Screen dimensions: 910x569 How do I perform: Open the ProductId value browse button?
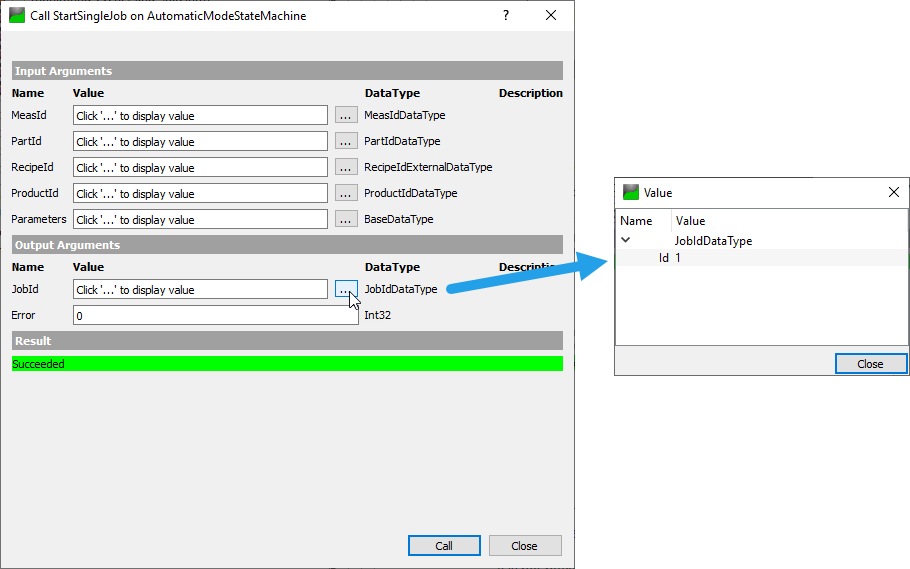click(x=346, y=193)
